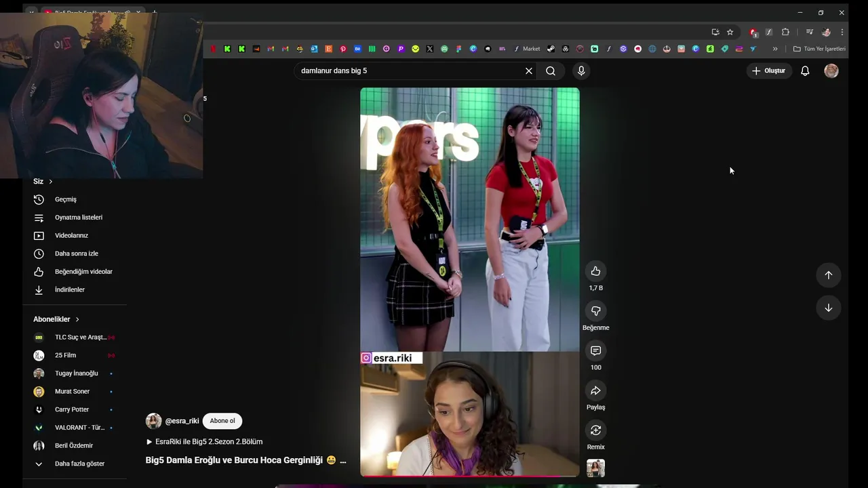The image size is (868, 488).
Task: Go to next Short with down arrow
Action: pyautogui.click(x=828, y=308)
